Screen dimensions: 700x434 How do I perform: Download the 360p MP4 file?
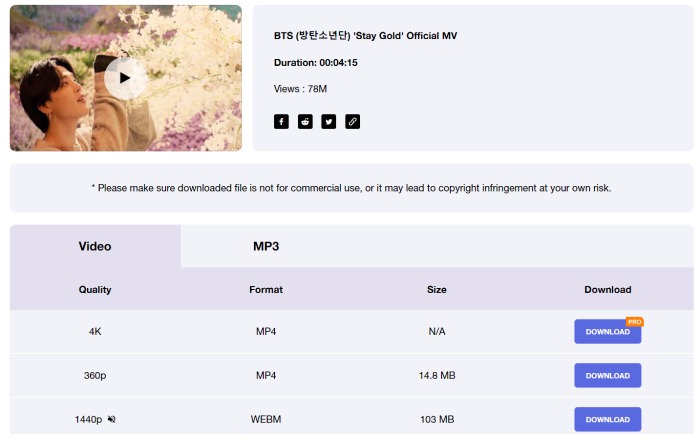[x=608, y=376]
